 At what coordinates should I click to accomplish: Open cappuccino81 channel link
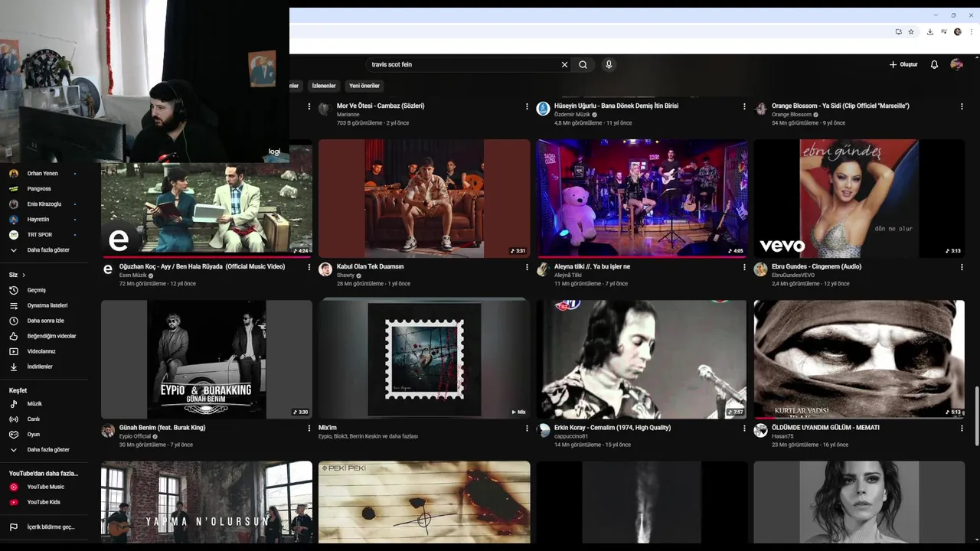click(x=571, y=436)
